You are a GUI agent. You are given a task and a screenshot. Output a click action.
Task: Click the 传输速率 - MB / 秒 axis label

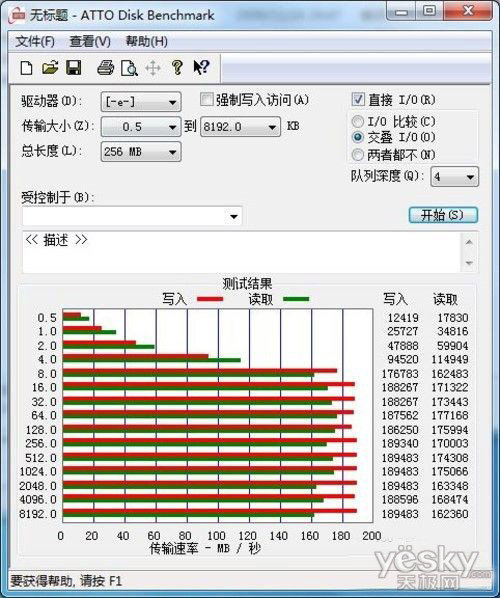[205, 548]
